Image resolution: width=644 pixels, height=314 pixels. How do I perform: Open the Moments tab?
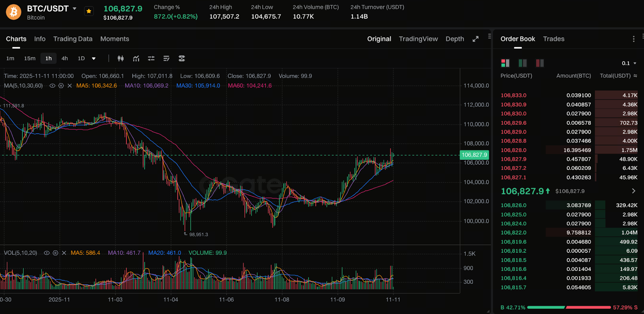[x=115, y=39]
